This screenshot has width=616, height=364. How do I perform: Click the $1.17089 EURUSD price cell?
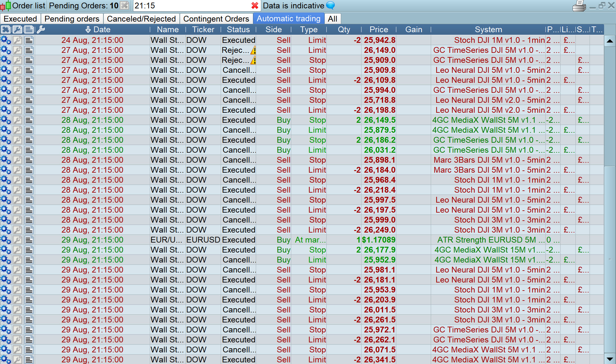click(379, 240)
